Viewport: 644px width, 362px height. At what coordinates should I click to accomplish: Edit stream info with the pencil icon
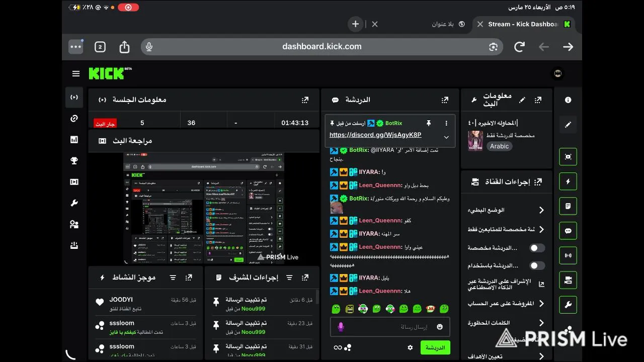click(522, 100)
